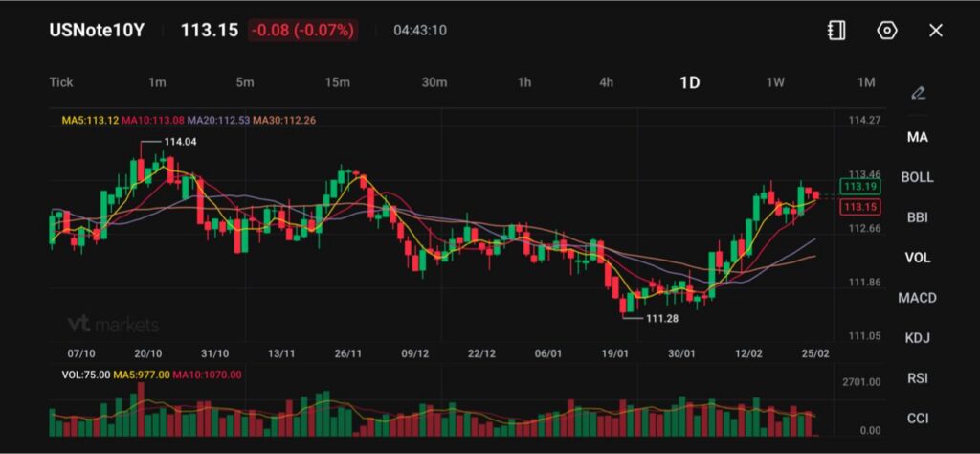Select the 1W timeframe
This screenshot has height=454, width=980.
click(775, 82)
